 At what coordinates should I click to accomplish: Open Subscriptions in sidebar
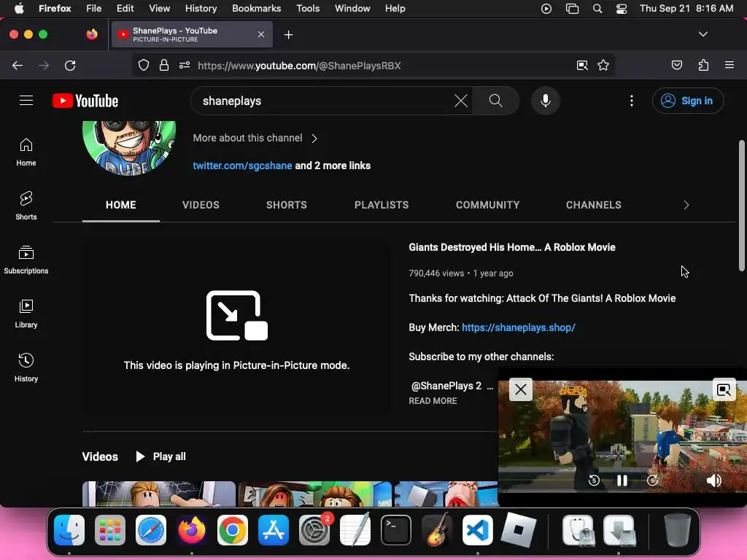click(x=26, y=260)
